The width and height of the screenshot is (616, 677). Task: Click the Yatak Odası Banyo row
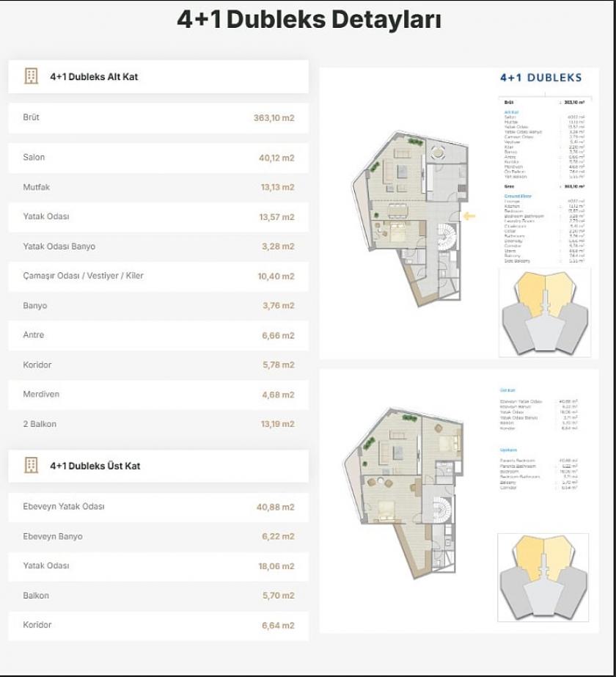coord(158,246)
